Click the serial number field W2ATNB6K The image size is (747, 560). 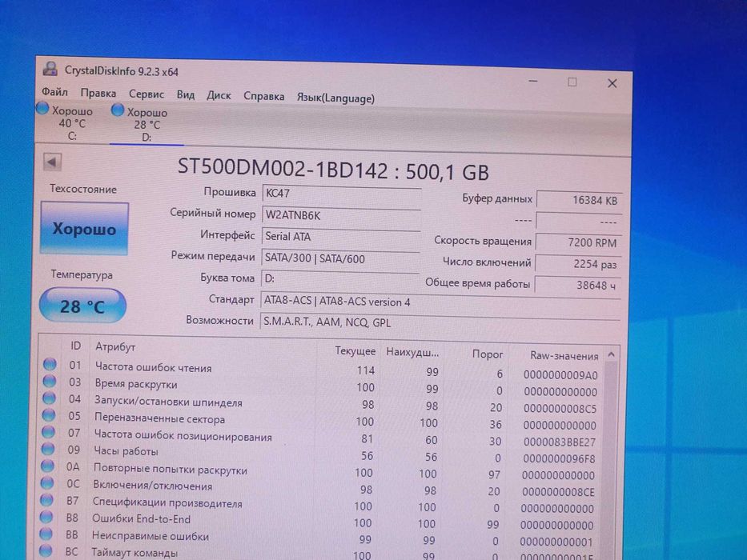[341, 215]
